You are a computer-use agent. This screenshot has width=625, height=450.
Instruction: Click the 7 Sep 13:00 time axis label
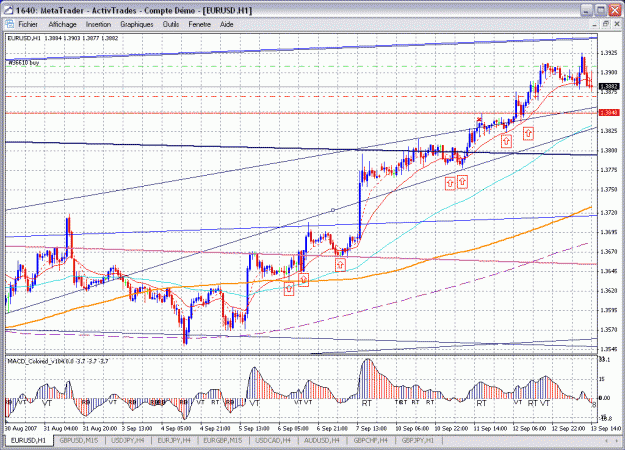[x=371, y=429]
